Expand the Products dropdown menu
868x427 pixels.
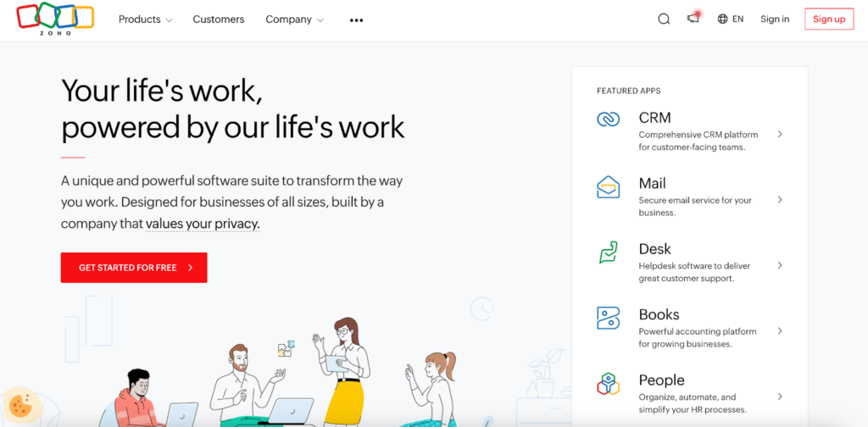click(146, 19)
